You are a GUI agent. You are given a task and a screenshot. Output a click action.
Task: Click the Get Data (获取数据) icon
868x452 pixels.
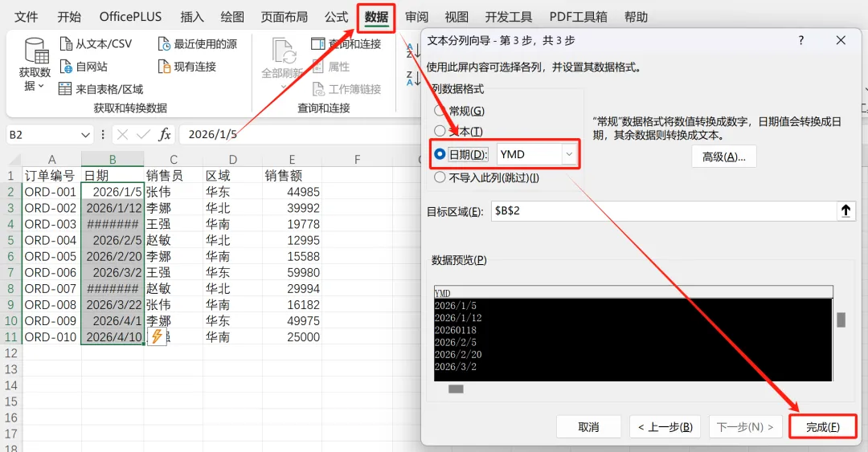36,51
